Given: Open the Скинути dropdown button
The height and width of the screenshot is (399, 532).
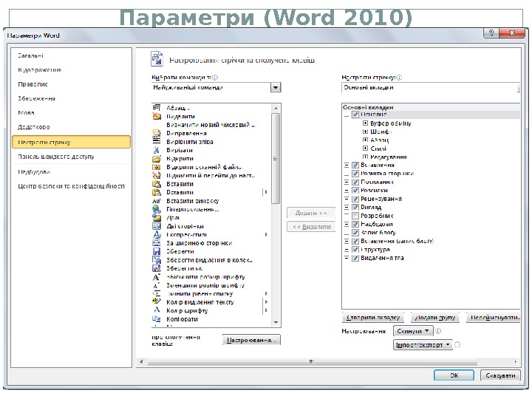Looking at the screenshot, I should point(413,331).
